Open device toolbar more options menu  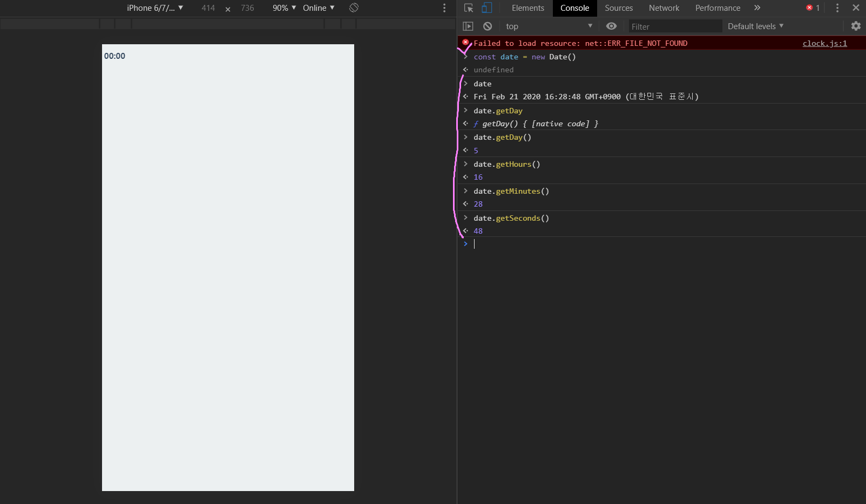coord(444,8)
